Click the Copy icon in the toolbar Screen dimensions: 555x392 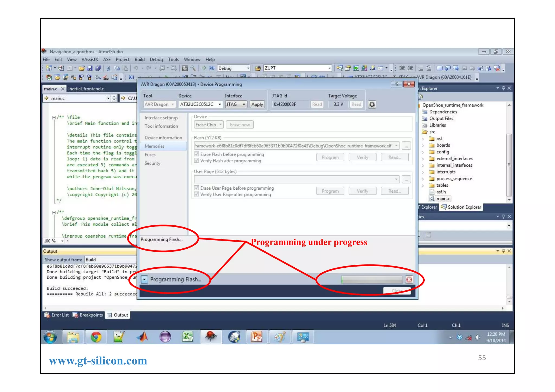pos(117,68)
